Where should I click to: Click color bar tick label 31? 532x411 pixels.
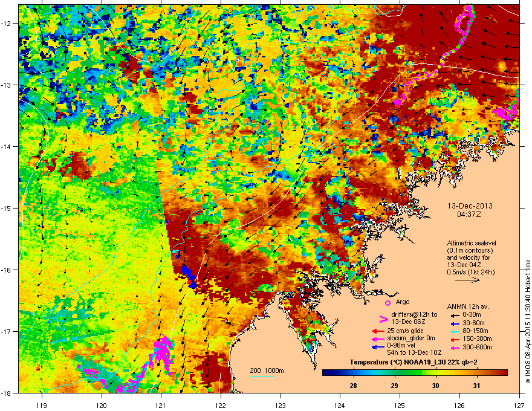477,386
